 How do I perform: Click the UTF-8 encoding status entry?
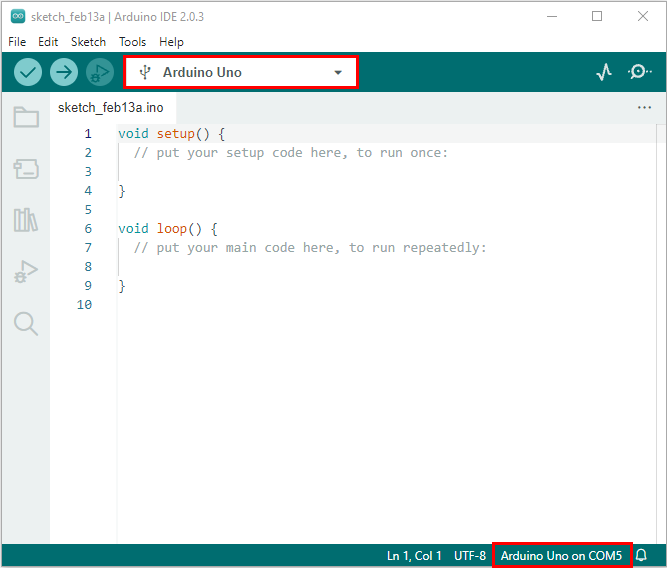click(x=470, y=555)
